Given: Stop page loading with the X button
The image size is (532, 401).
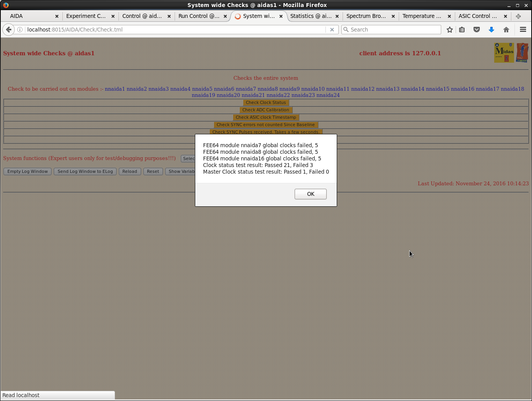Looking at the screenshot, I should click(332, 30).
